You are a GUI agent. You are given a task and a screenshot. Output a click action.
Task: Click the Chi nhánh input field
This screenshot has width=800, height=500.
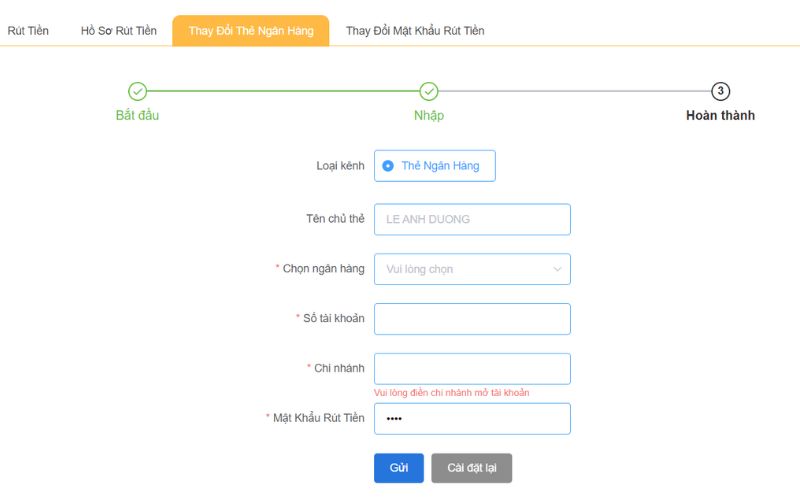pyautogui.click(x=471, y=368)
